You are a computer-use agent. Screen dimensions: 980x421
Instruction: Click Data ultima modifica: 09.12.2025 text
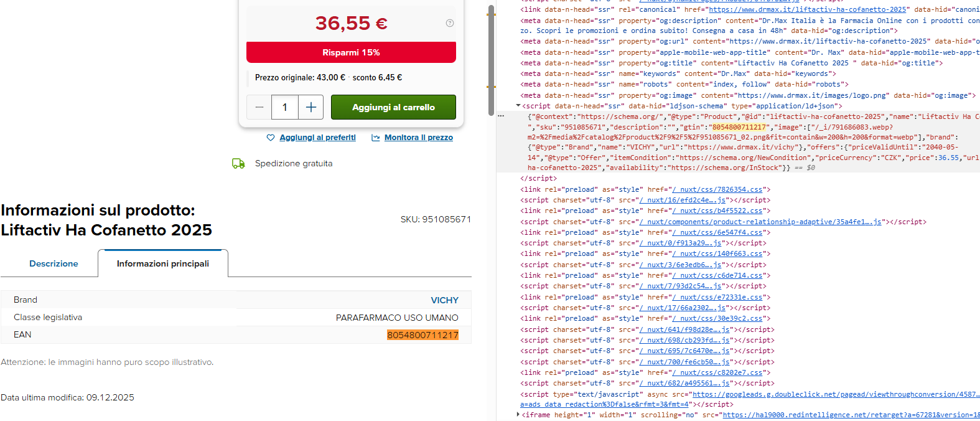tap(67, 397)
